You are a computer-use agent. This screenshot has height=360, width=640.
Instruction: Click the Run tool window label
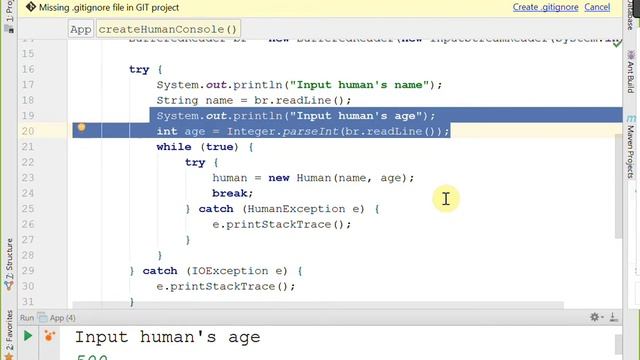(x=27, y=318)
